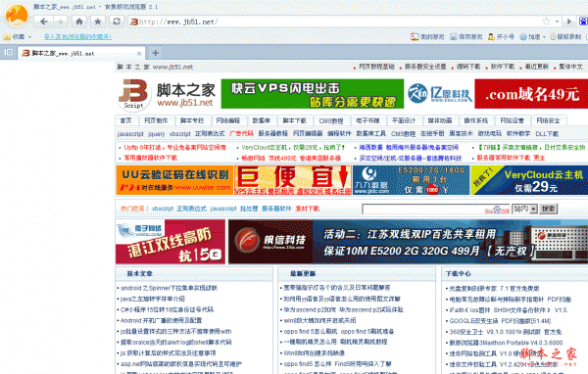Click the red 广告代码 link
Screen dimensions: 588x374
coord(241,133)
